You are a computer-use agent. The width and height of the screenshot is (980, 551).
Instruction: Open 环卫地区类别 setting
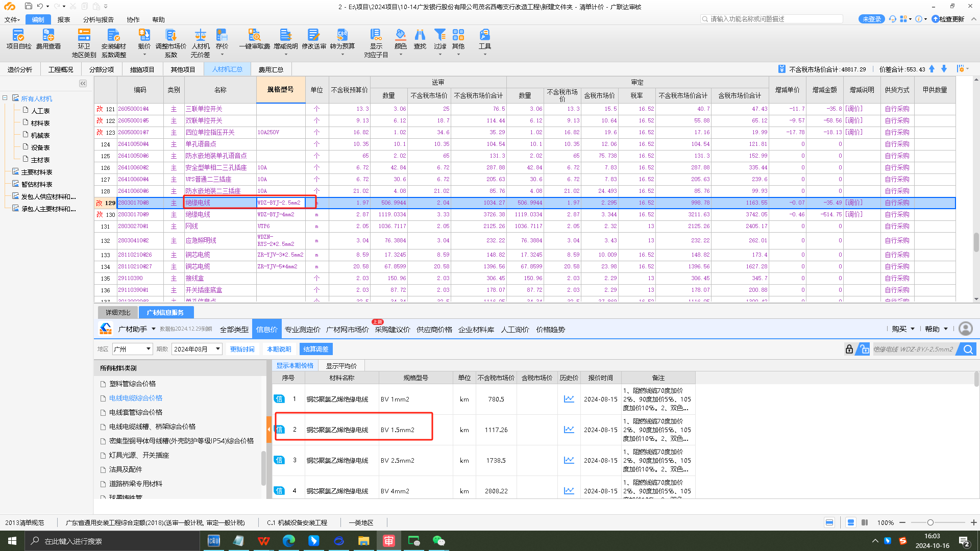[84, 43]
